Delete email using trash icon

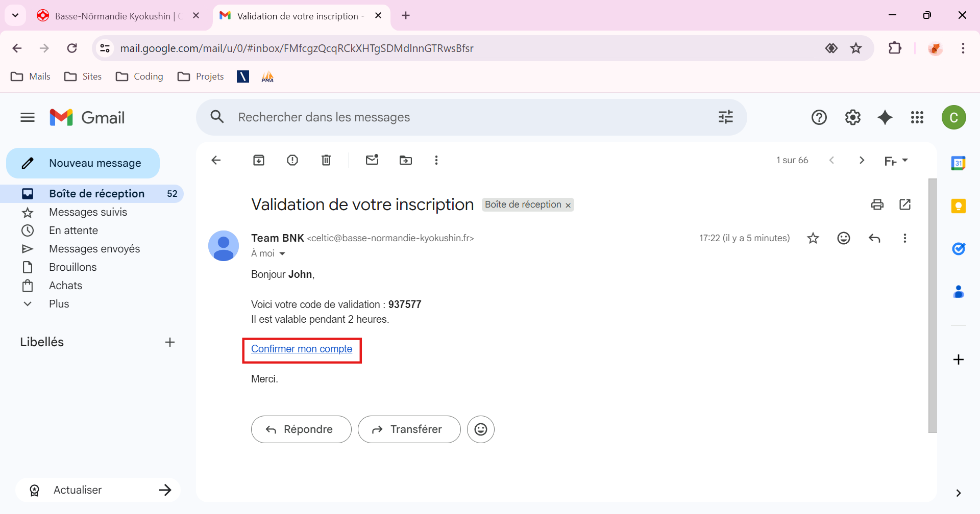tap(326, 160)
